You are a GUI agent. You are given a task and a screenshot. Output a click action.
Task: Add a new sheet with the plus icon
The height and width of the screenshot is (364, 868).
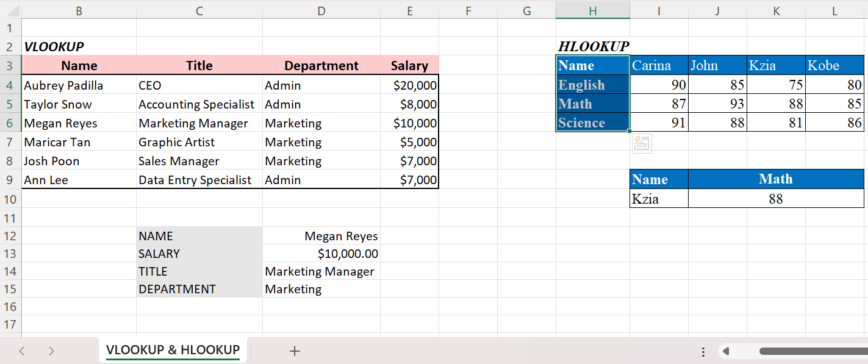[x=295, y=351]
